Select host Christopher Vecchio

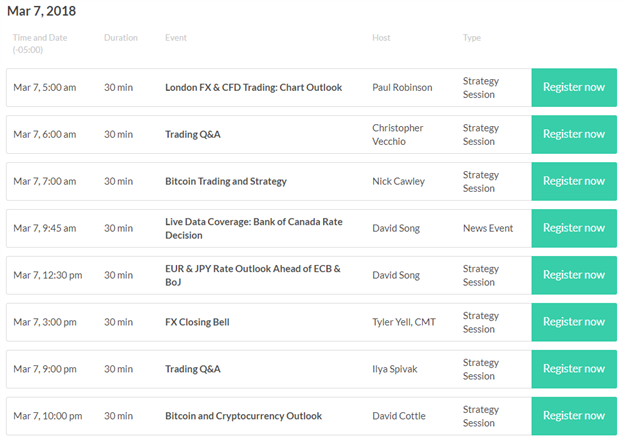point(398,135)
